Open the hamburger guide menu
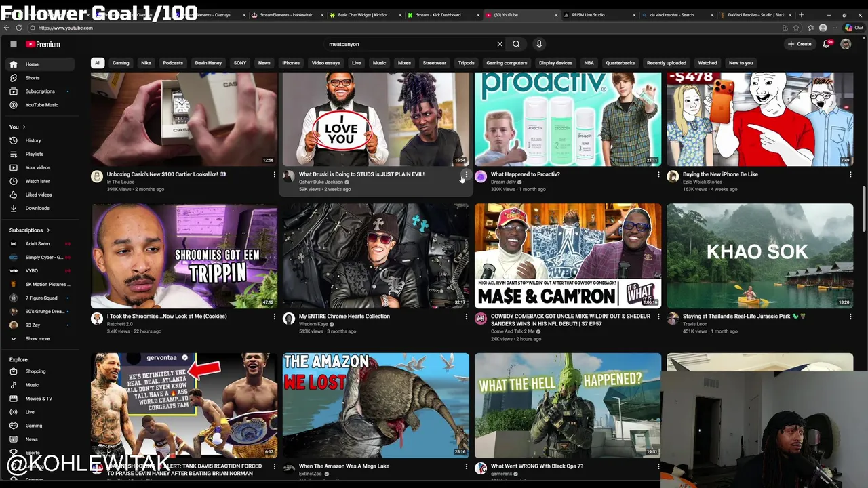Viewport: 868px width, 488px height. pos(13,44)
